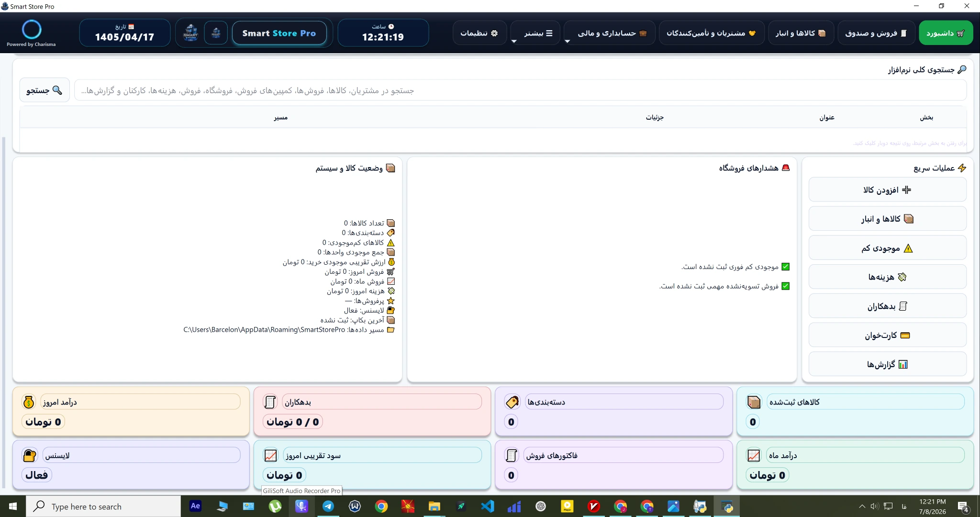The width and height of the screenshot is (980, 517).
Task: Click the green check beside فروش تسویه‌نشده
Action: [786, 286]
